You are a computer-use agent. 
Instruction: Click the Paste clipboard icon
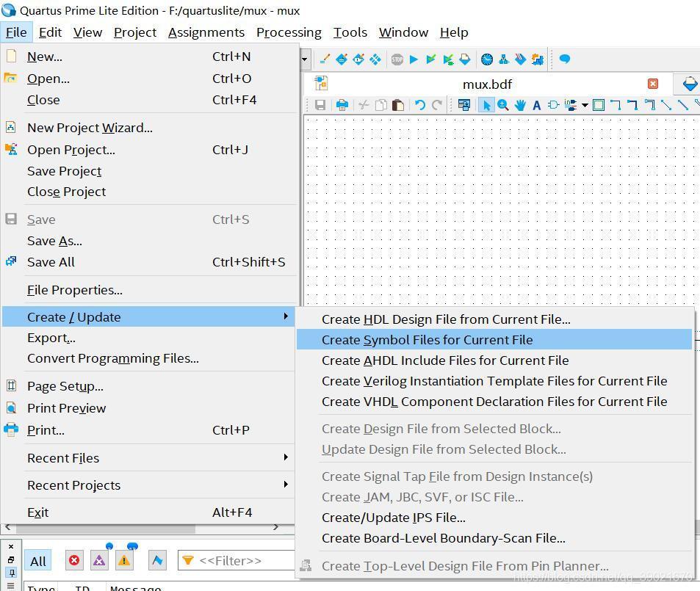tap(398, 105)
